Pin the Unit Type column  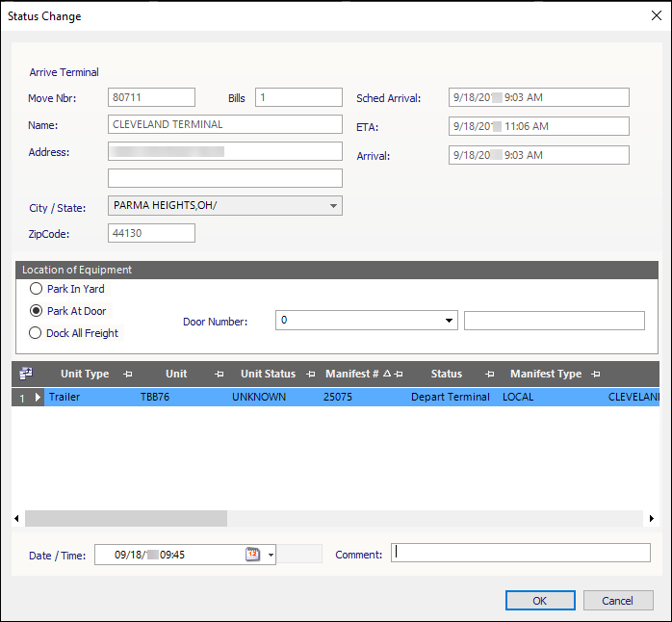128,375
